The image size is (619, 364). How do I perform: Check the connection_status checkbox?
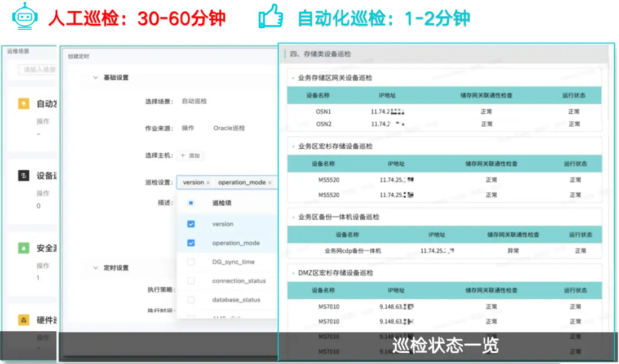point(191,281)
